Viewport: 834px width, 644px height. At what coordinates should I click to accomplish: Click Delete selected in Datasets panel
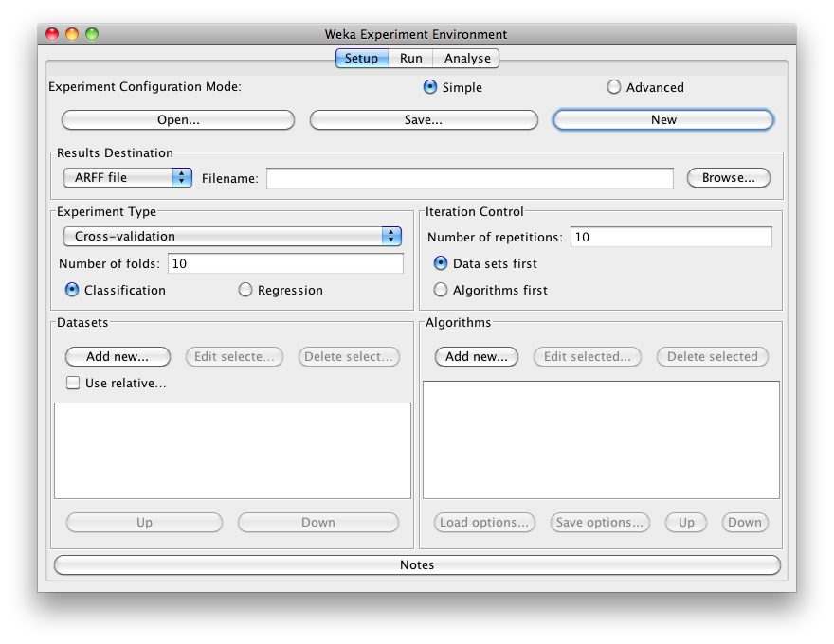[x=349, y=356]
